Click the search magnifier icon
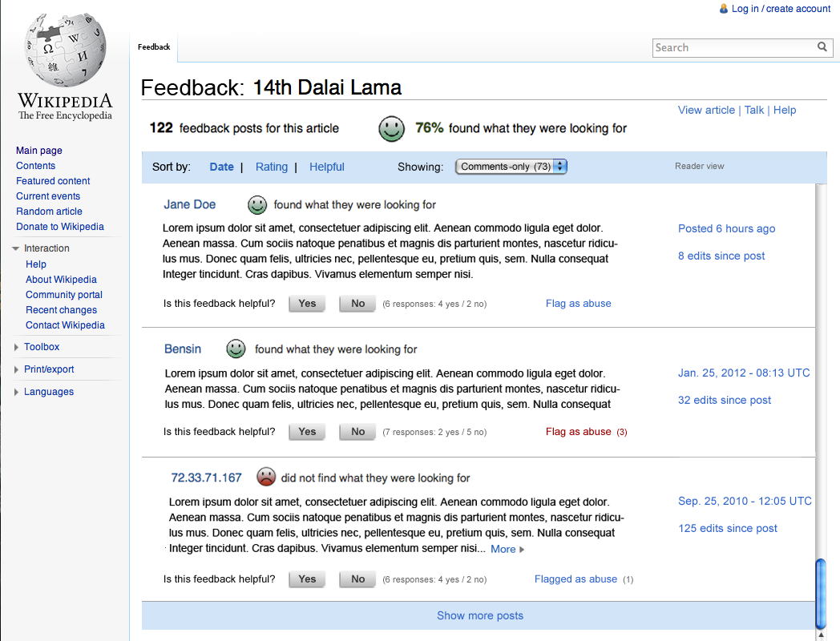The image size is (840, 641). pos(822,47)
